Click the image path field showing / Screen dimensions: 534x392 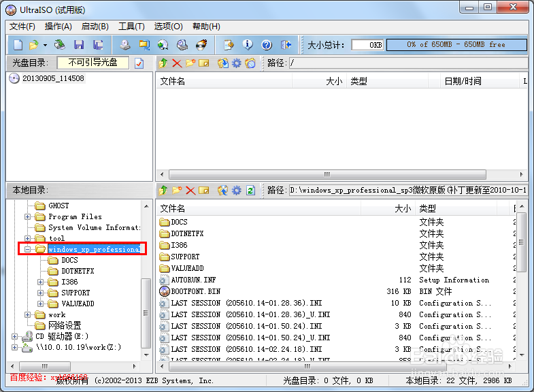coord(408,63)
